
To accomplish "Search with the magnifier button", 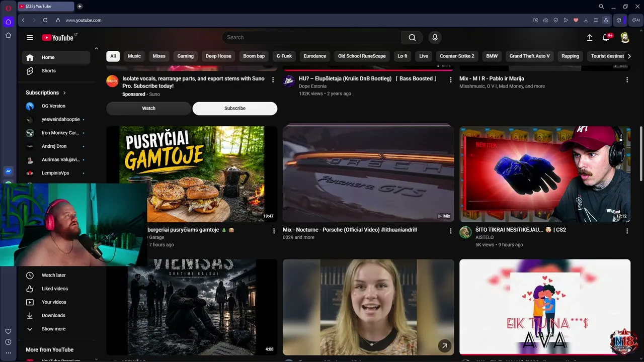I will pyautogui.click(x=412, y=37).
